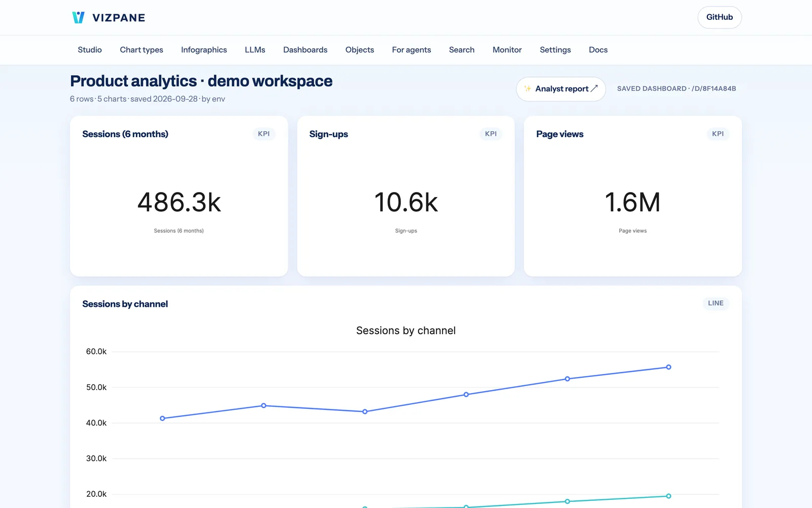Navigate to Objects

[360, 50]
